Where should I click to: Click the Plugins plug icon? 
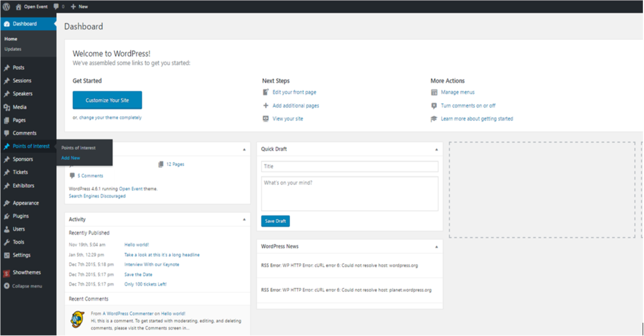coord(7,216)
